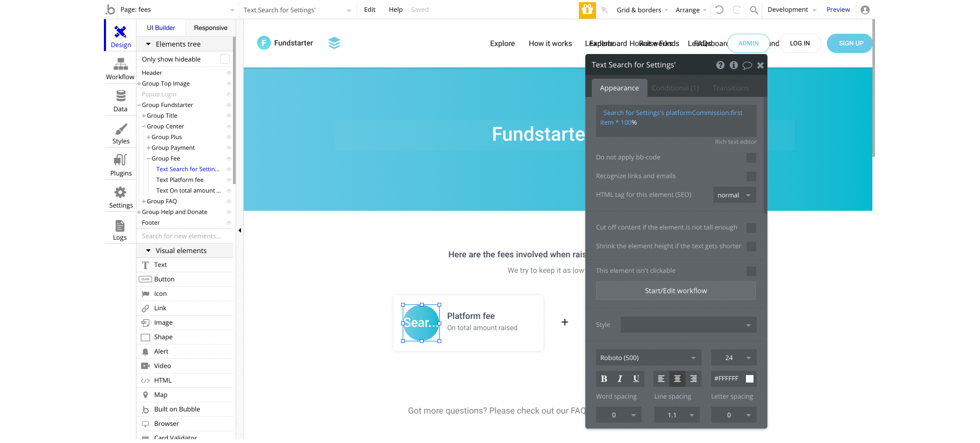The image size is (980, 443).
Task: Open the Edit menu
Action: click(x=370, y=10)
